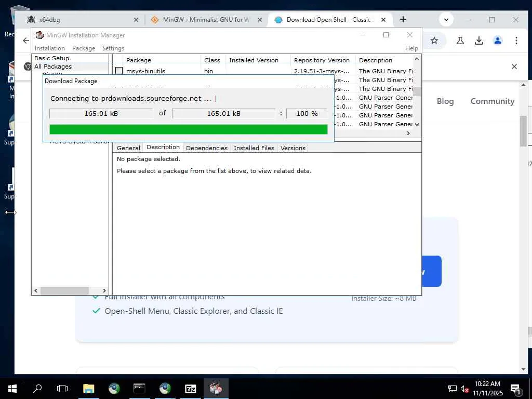The height and width of the screenshot is (399, 532).
Task: Click the blue download button on the webpage
Action: (x=432, y=271)
